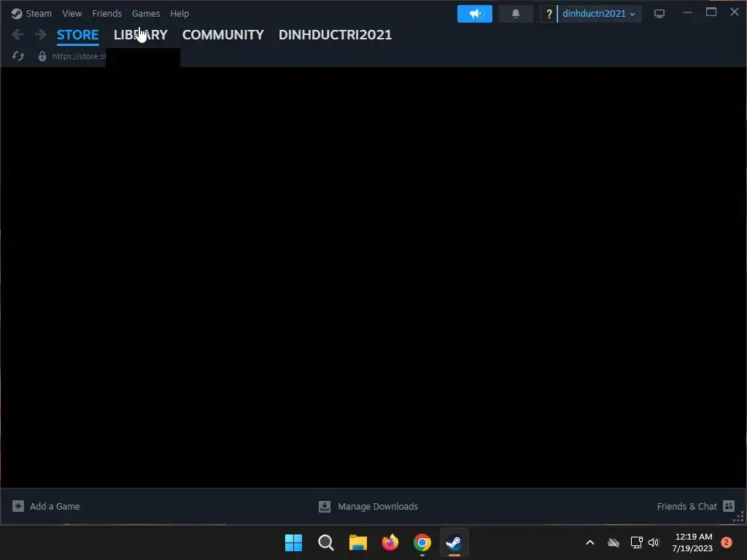Click the OneDrive cloud tray icon
The height and width of the screenshot is (560, 747).
point(613,542)
